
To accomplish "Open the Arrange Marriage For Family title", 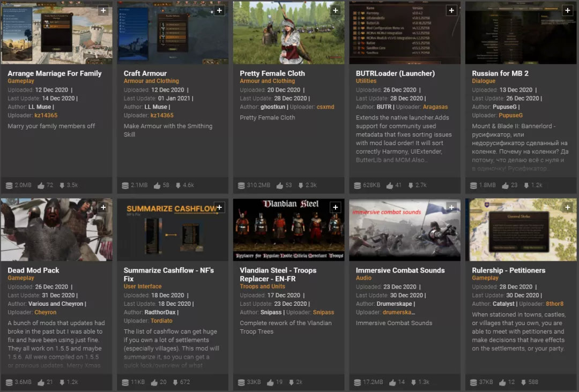I will pos(55,73).
